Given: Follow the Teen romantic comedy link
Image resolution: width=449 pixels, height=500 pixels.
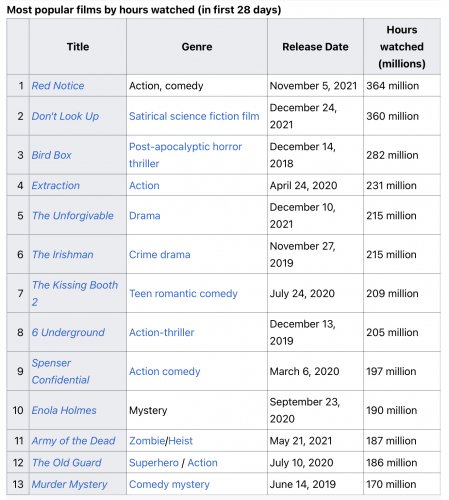Looking at the screenshot, I should [x=183, y=293].
